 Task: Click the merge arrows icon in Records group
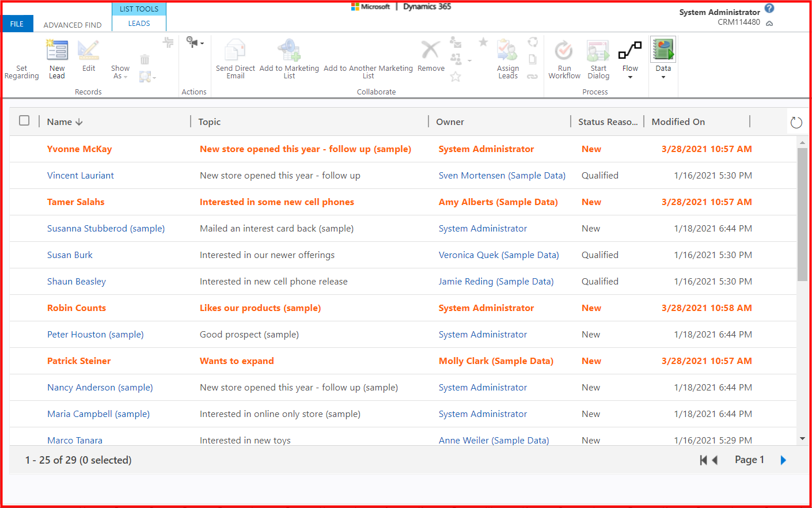pyautogui.click(x=168, y=42)
